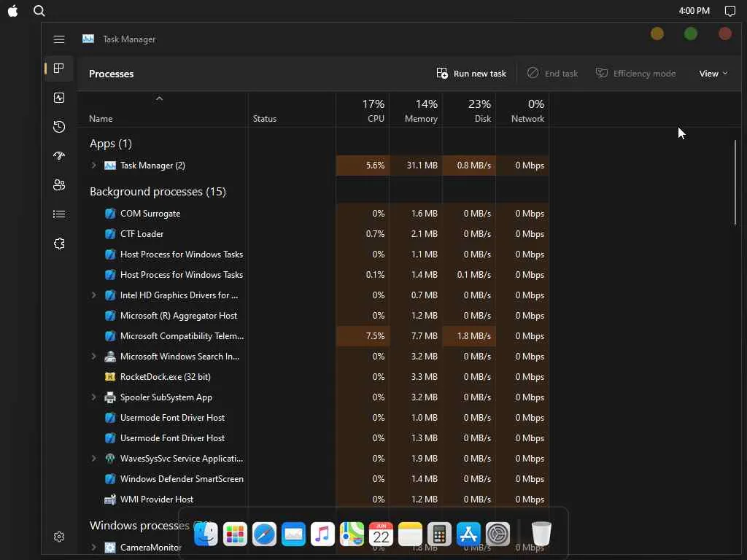Open System Preferences from the dock
The image size is (747, 560).
tap(498, 534)
